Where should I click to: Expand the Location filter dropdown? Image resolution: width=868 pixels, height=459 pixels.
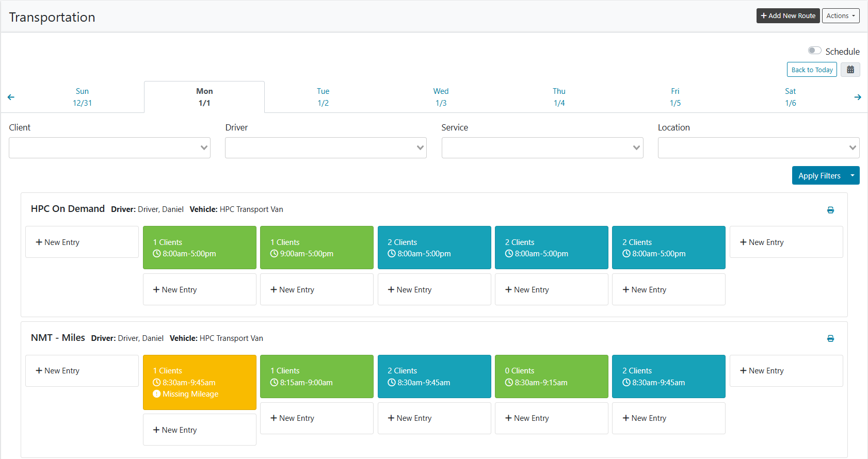click(x=759, y=147)
